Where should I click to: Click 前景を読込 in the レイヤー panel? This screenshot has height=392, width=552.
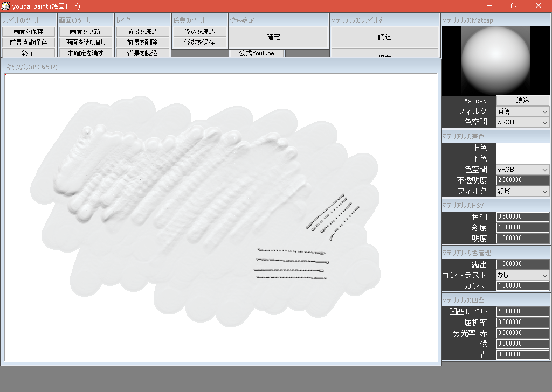coord(141,31)
